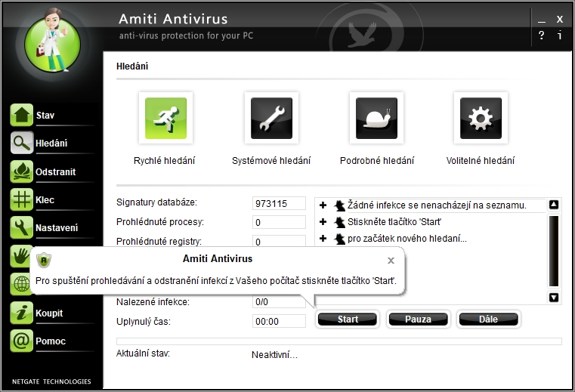The image size is (575, 392).
Task: Click the shield icon in the tooltip
Action: (44, 261)
